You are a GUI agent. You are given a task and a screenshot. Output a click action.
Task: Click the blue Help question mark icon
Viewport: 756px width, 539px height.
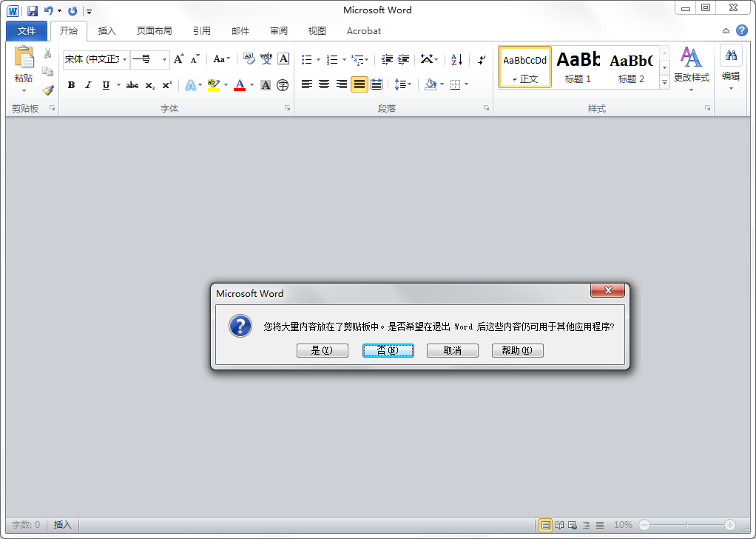(741, 30)
